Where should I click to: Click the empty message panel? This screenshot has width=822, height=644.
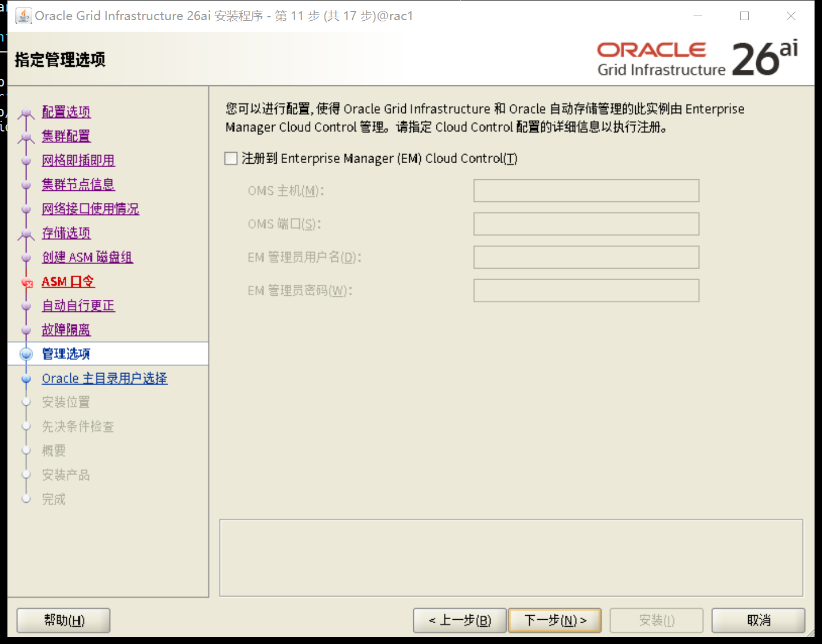point(511,558)
